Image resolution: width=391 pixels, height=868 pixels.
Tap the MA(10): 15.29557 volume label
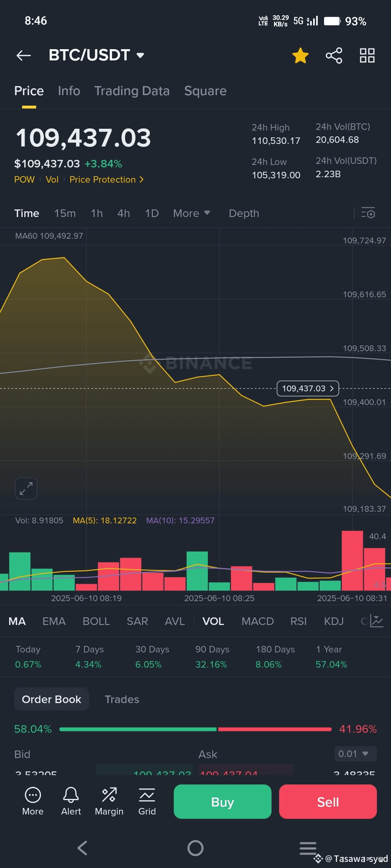pos(180,520)
